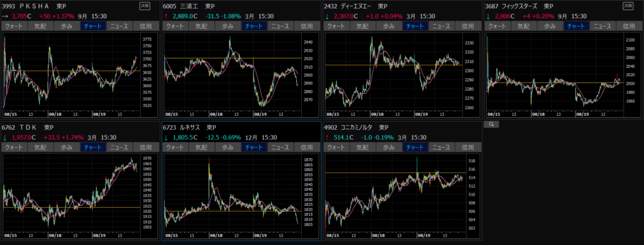Click the magnifier search button below フィックスターズ

[x=491, y=124]
